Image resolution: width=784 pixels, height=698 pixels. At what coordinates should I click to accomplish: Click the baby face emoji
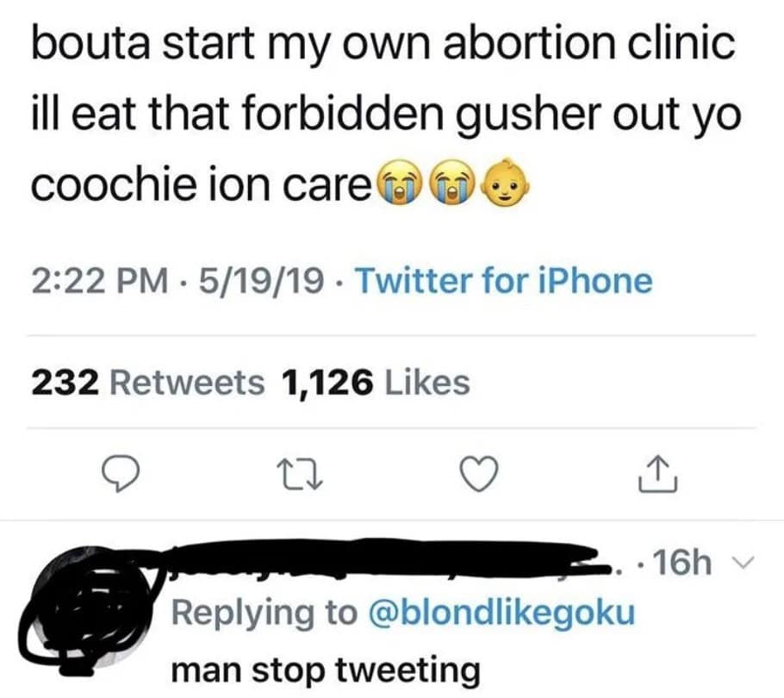point(505,184)
